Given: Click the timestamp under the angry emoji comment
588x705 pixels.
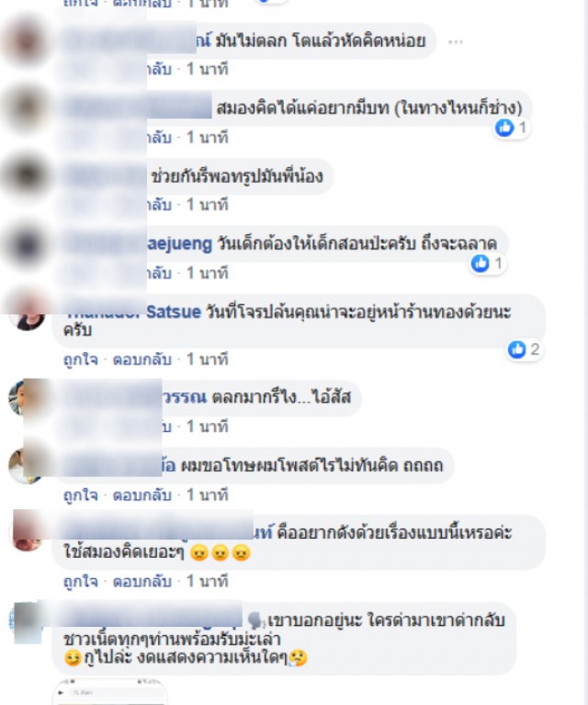Looking at the screenshot, I should pos(208,581).
